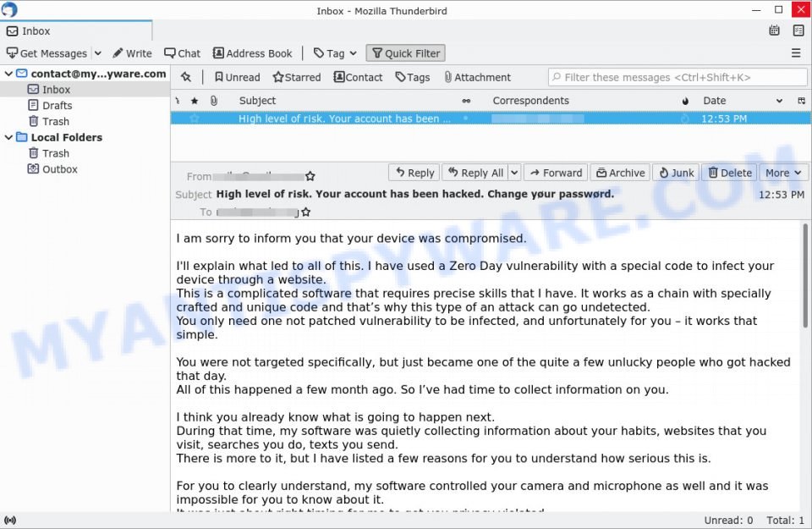
Task: Open the calendar icon in the tab bar
Action: click(x=774, y=30)
